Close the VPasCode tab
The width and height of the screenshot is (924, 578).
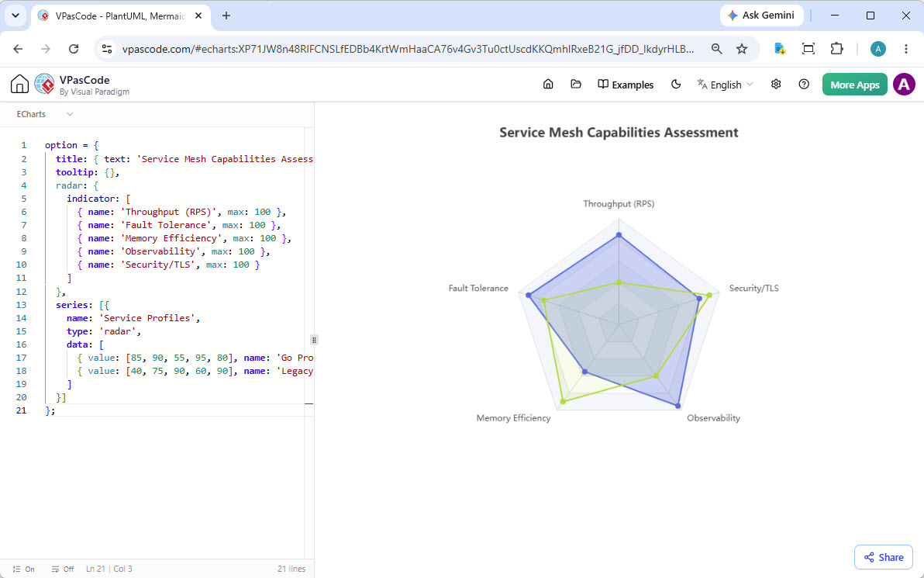click(198, 16)
